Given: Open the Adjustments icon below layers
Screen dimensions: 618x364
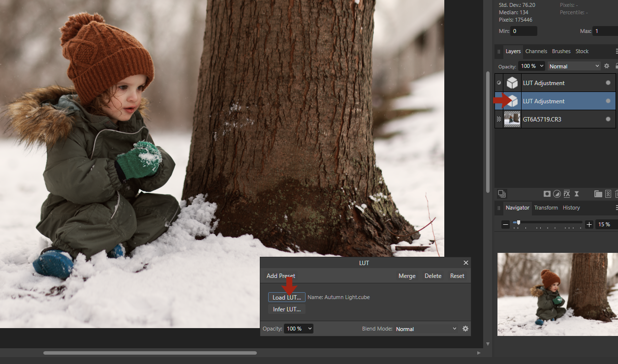Looking at the screenshot, I should (x=557, y=194).
